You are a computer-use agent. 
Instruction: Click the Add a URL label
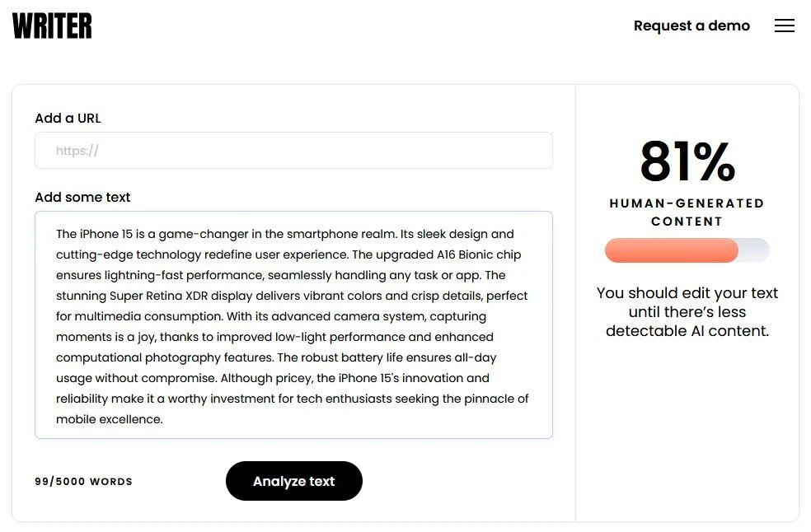[68, 118]
